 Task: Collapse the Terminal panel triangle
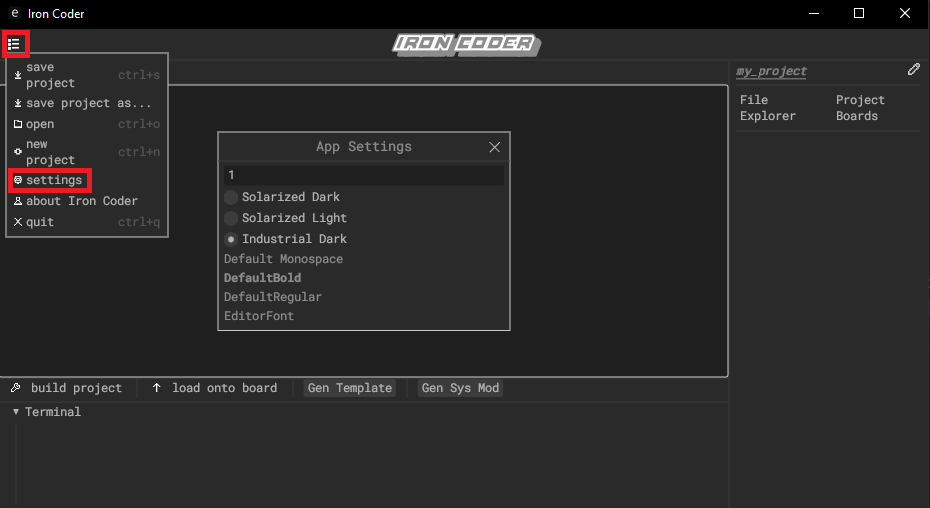tap(16, 412)
